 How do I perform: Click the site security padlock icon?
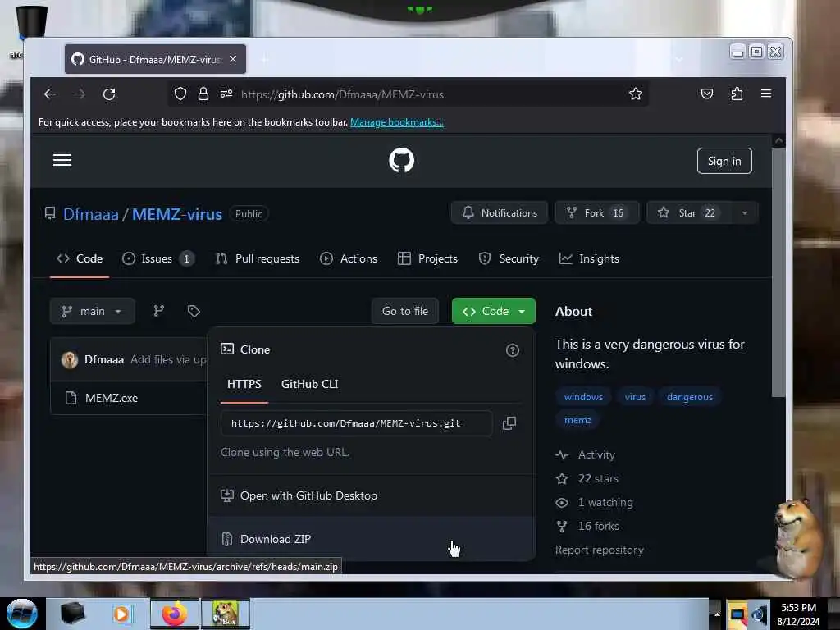tap(203, 94)
